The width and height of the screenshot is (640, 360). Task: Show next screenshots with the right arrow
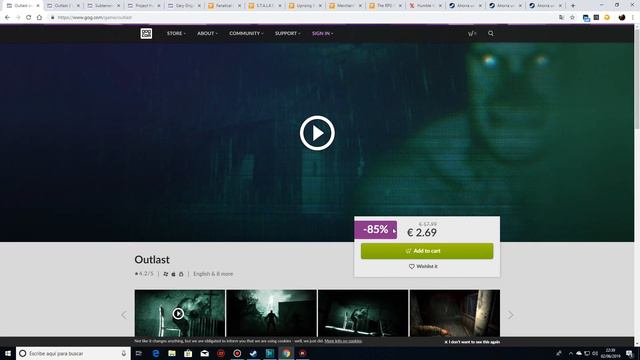click(x=511, y=315)
